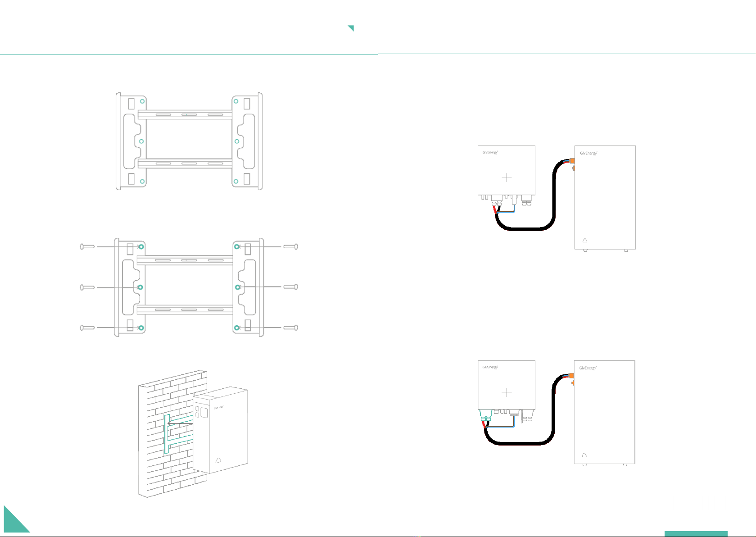This screenshot has height=537, width=756.
Task: Click the GivEnergy label on lower battery
Action: 588,368
